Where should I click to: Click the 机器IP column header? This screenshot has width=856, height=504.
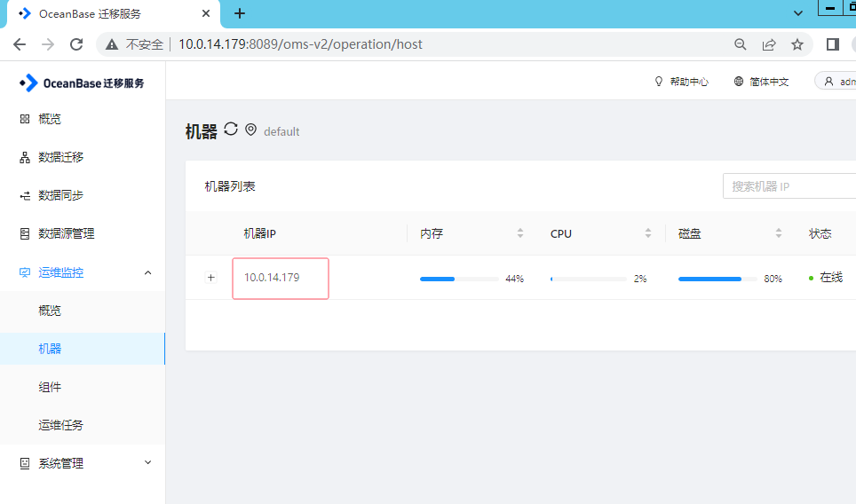point(260,233)
